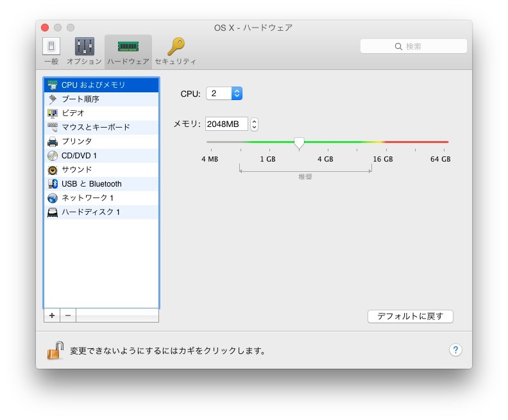Image resolution: width=508 pixels, height=420 pixels.
Task: Open the オプション sliders icon
Action: pos(85,46)
